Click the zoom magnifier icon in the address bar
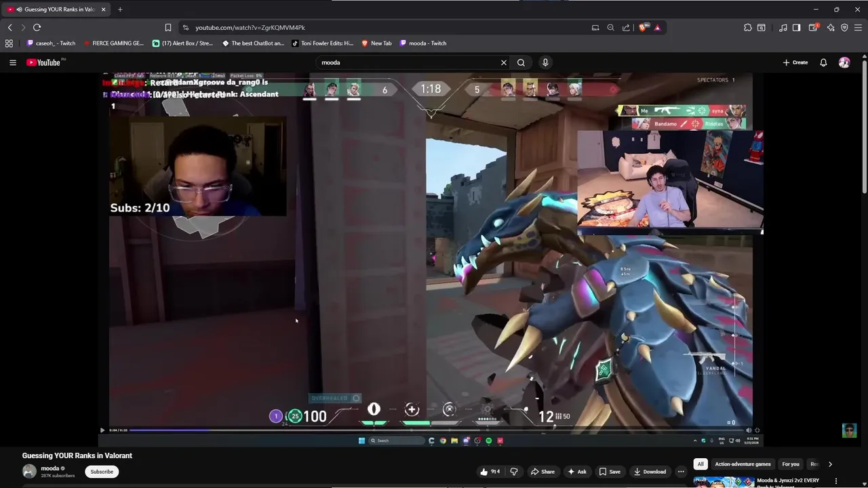 coord(610,28)
